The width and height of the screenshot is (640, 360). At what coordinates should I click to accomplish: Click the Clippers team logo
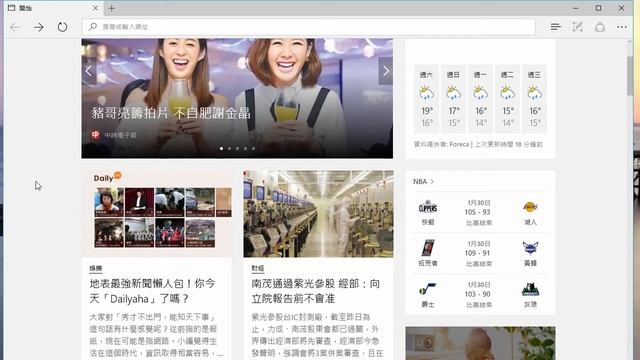(428, 207)
